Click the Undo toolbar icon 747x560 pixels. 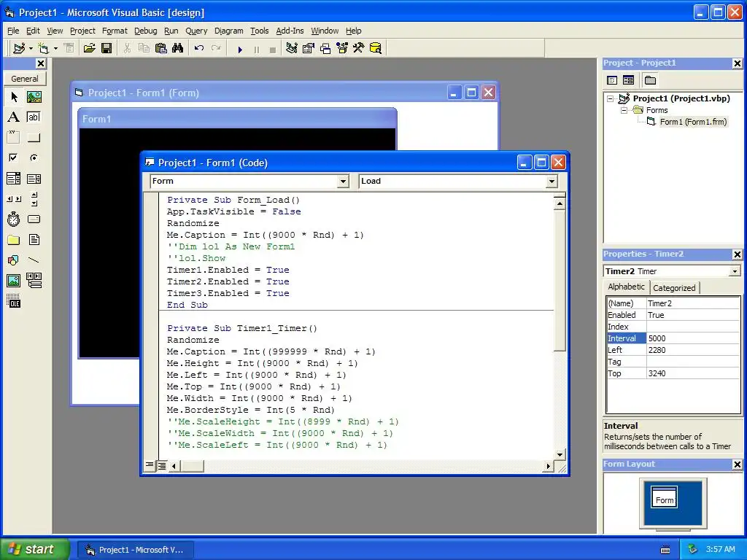pyautogui.click(x=199, y=48)
